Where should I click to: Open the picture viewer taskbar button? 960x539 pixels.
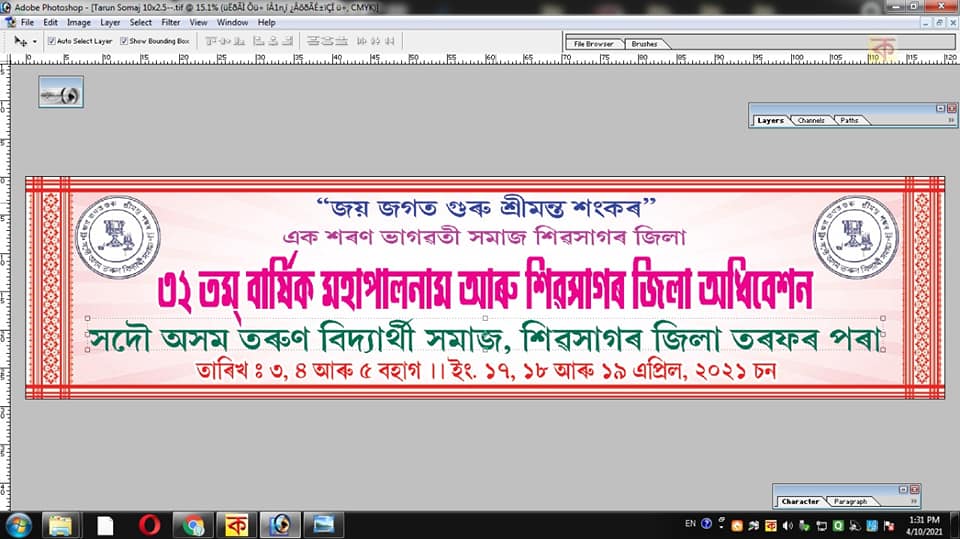pyautogui.click(x=323, y=526)
